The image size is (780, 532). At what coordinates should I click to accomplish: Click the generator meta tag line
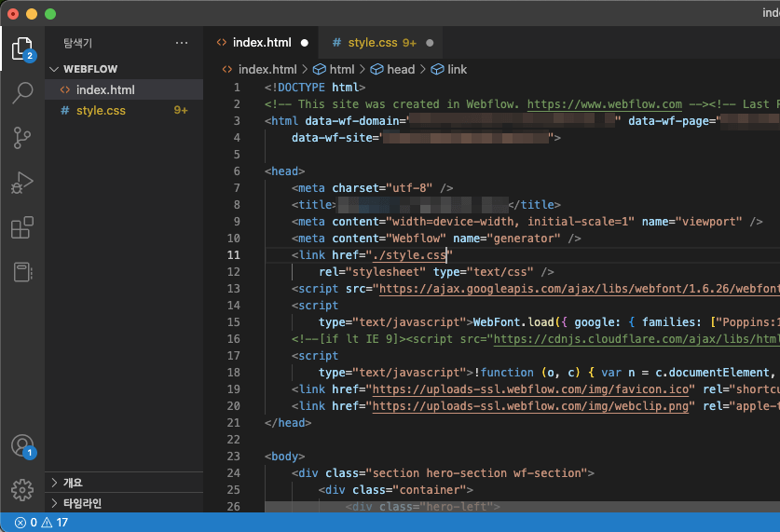tap(436, 239)
